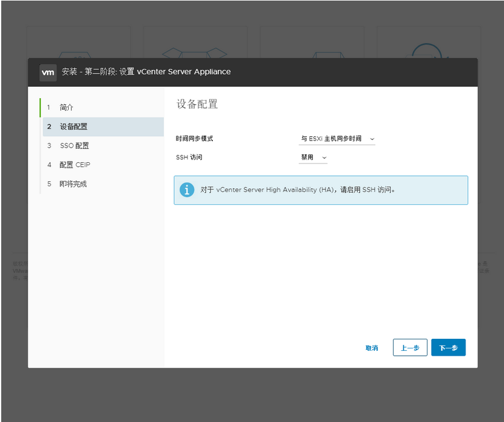Image resolution: width=504 pixels, height=422 pixels.
Task: Click the information icon in the HA notice
Action: [x=187, y=190]
